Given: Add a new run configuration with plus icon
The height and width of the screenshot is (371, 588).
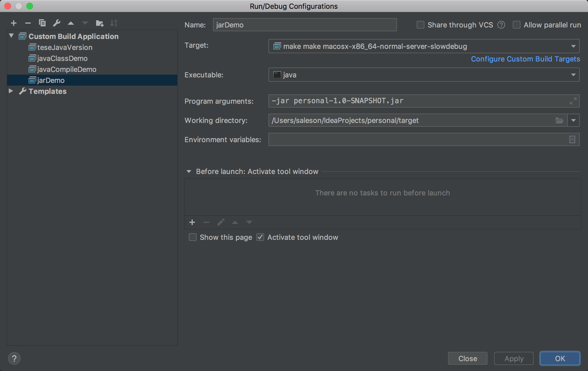Looking at the screenshot, I should [14, 23].
